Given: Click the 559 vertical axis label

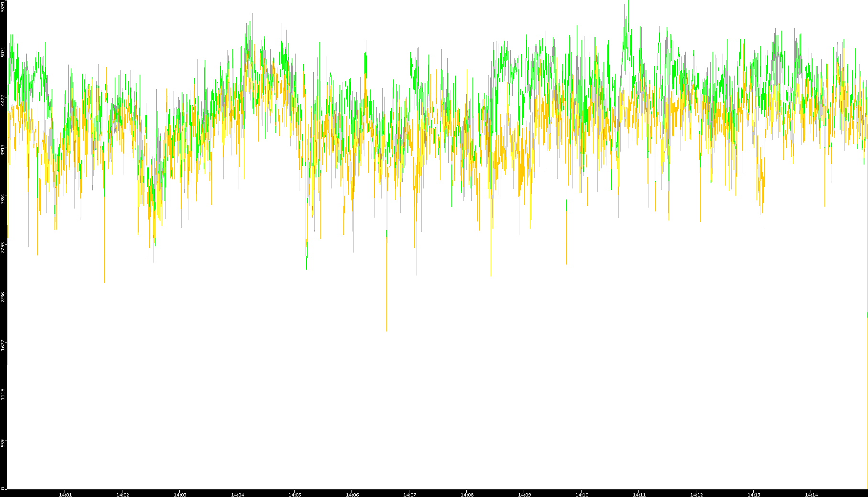Looking at the screenshot, I should 3,443.
